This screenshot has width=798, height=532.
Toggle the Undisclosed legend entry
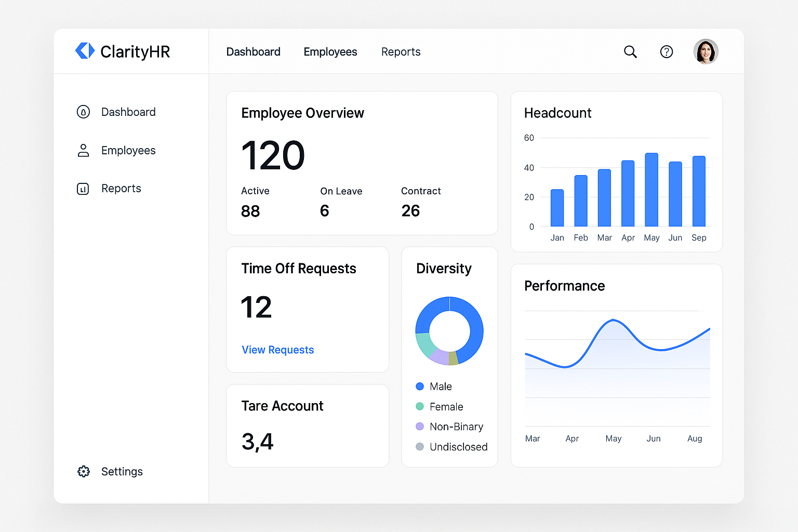[458, 447]
